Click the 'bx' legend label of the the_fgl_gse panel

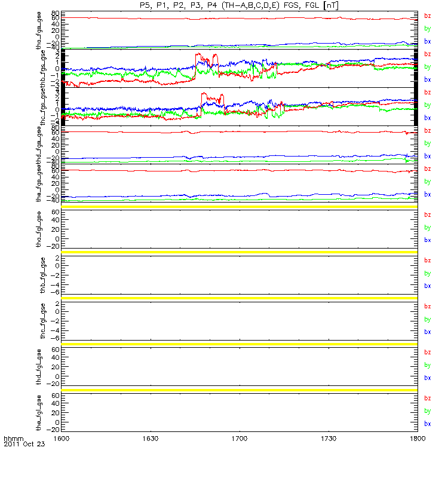click(428, 424)
